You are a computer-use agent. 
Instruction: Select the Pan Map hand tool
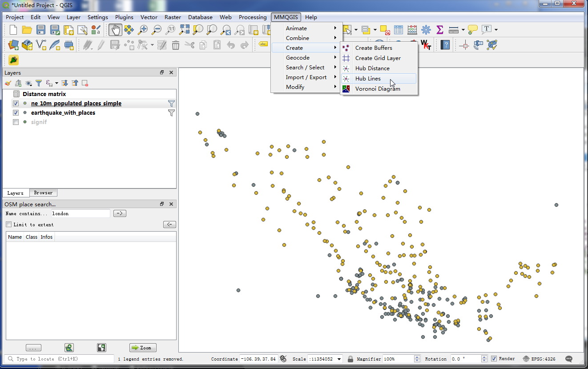(115, 30)
